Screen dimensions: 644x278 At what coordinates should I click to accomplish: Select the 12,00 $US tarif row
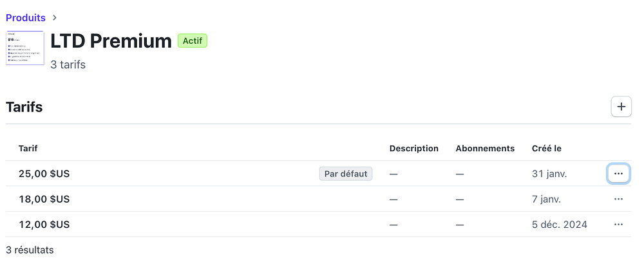(44, 225)
